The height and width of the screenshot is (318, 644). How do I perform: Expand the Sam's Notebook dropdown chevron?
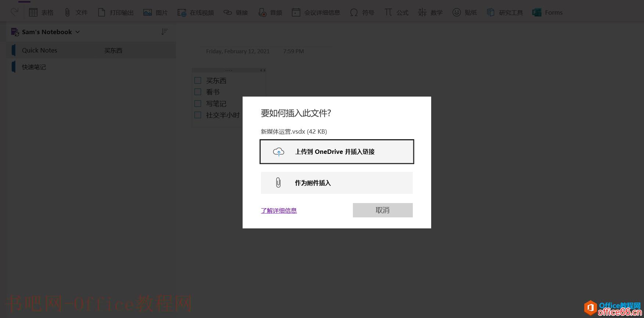click(x=78, y=32)
